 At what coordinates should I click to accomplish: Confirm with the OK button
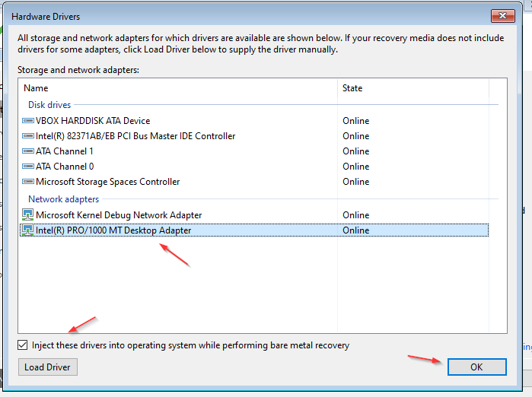[x=476, y=367]
